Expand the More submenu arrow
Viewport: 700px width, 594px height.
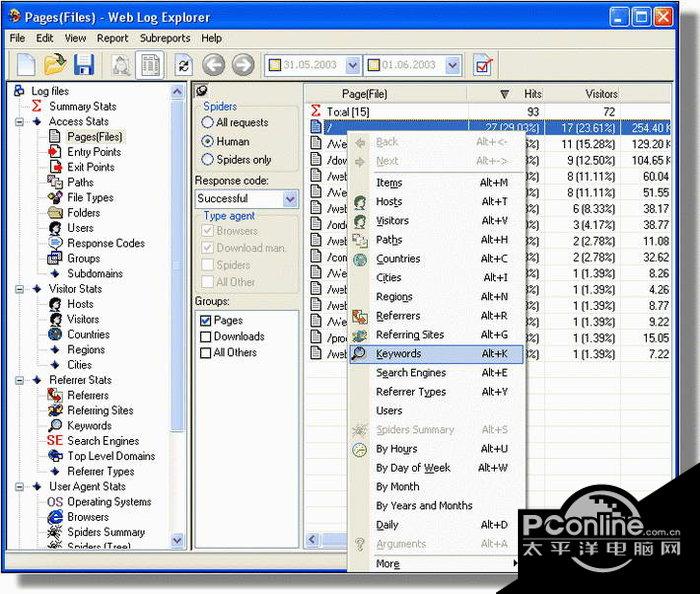tap(515, 563)
